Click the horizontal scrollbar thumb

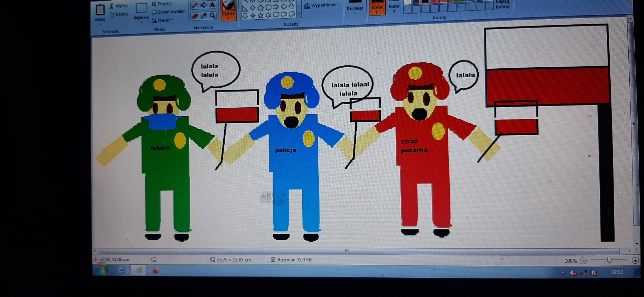(359, 250)
